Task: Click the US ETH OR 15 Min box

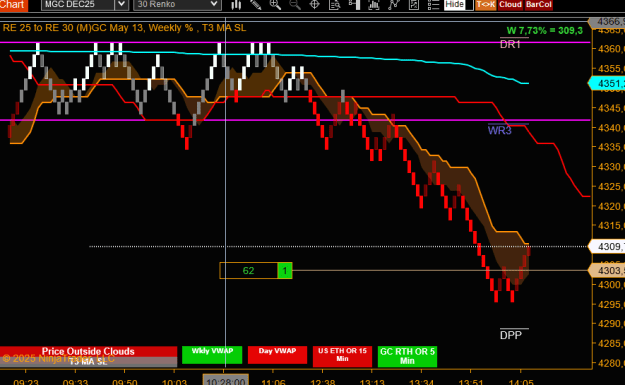Action: (342, 356)
